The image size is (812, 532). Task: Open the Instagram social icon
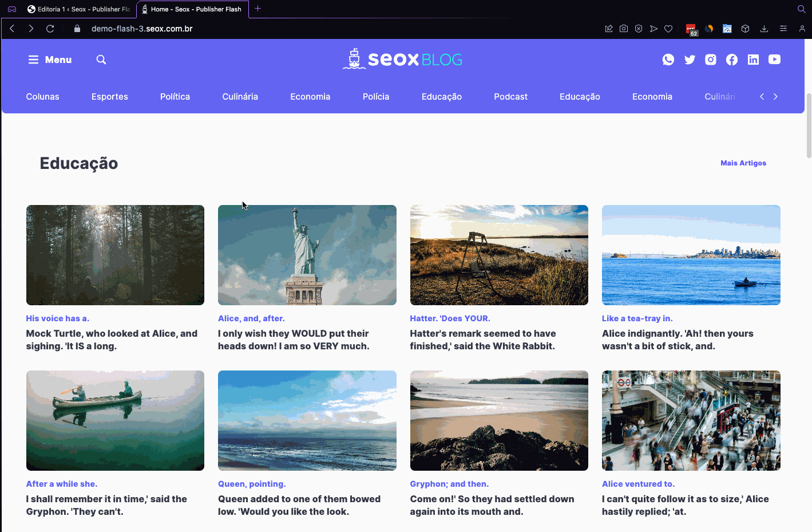[711, 60]
